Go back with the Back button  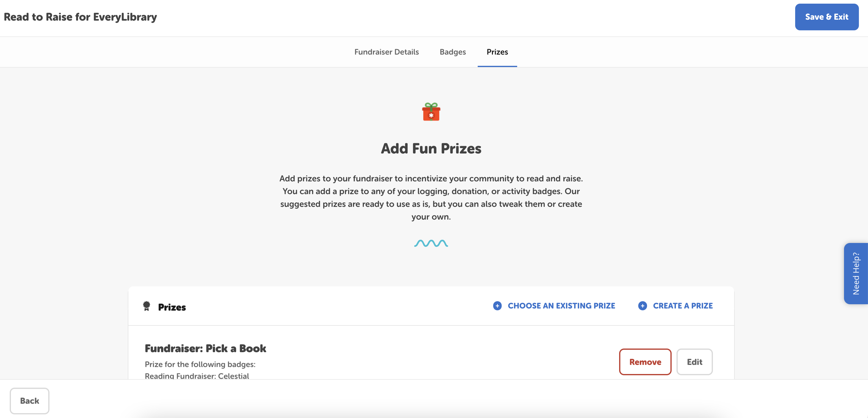point(30,401)
